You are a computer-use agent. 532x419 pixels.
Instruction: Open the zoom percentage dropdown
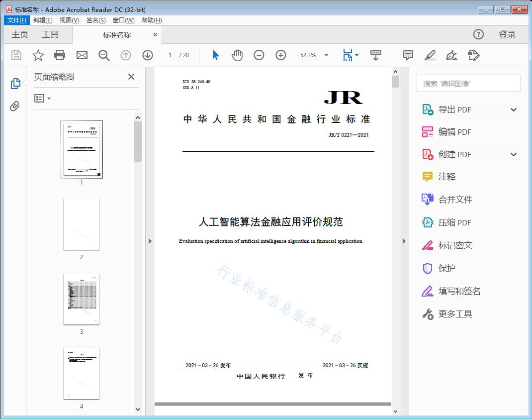326,55
